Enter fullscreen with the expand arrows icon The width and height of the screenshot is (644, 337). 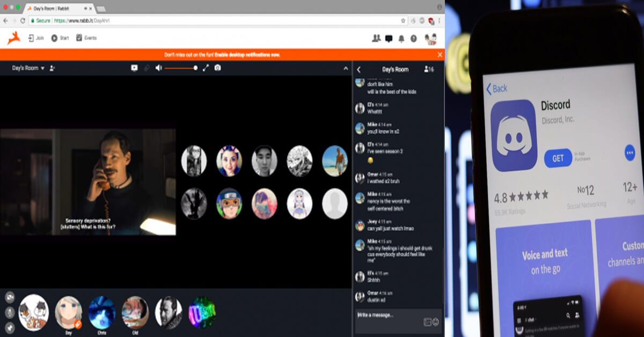[x=206, y=68]
